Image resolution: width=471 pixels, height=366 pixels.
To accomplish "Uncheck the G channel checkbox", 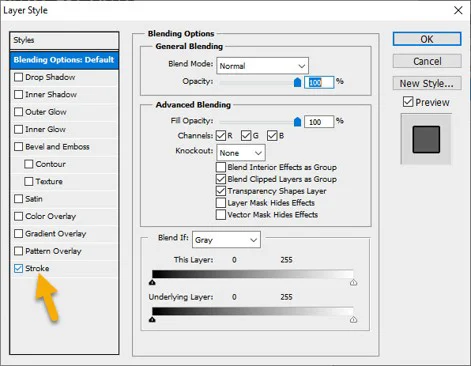I will pyautogui.click(x=246, y=136).
